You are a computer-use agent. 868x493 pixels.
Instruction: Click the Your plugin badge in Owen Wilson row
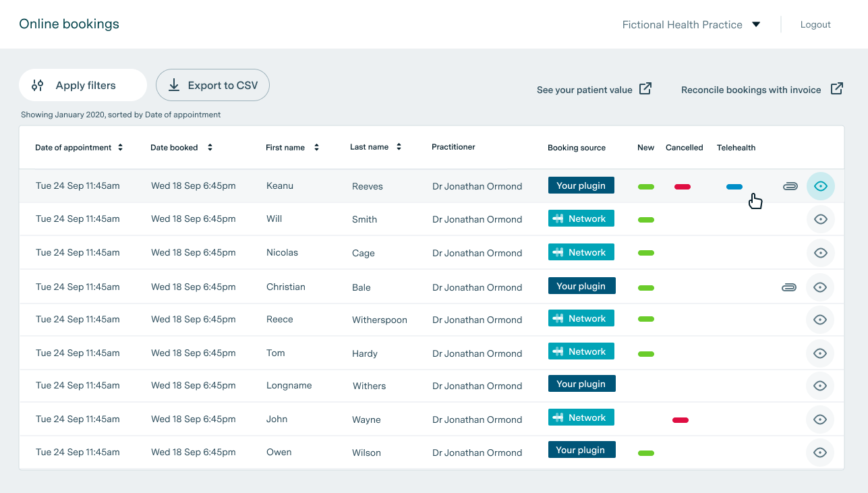[581, 450]
